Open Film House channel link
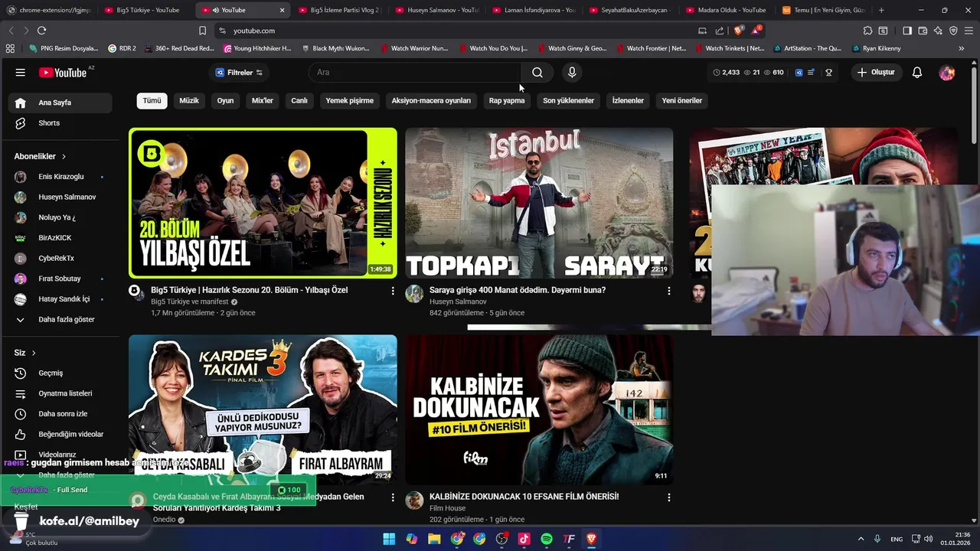Image resolution: width=980 pixels, height=551 pixels. click(447, 508)
